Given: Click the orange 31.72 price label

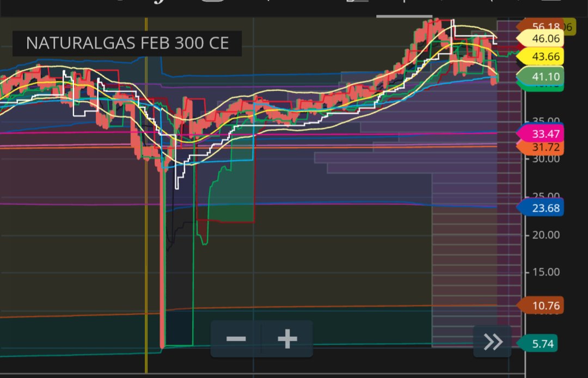Looking at the screenshot, I should coord(540,148).
